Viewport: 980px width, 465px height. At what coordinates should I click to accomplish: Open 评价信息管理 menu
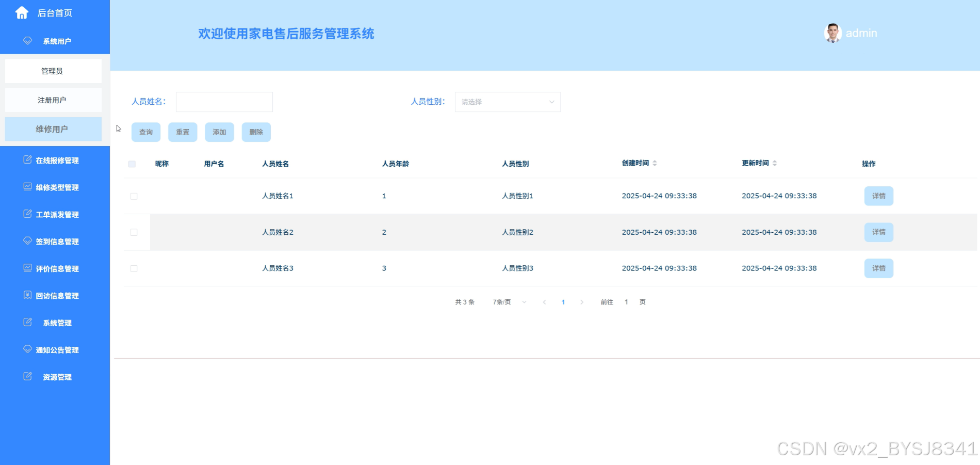coord(55,268)
